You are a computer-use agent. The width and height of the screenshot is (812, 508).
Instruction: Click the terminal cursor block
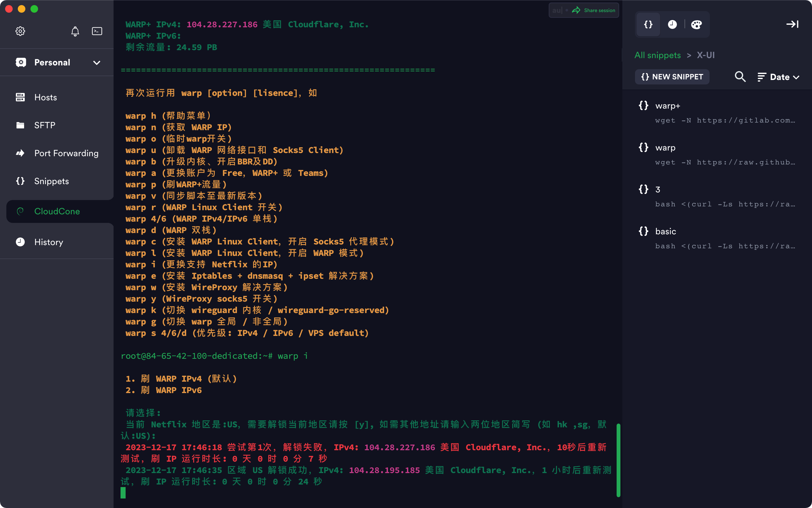(x=123, y=493)
